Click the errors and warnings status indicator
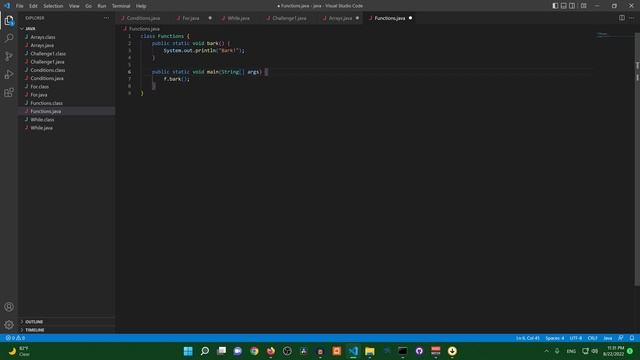This screenshot has height=360, width=640. point(15,338)
